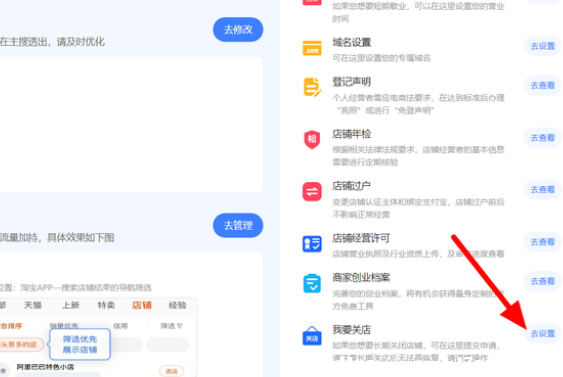Image resolution: width=563 pixels, height=377 pixels.
Task: Click the 阿里巴巴特色小店 shop name
Action: 45,367
